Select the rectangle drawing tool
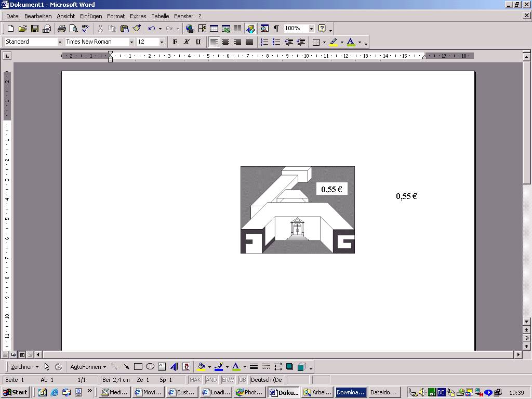The width and height of the screenshot is (532, 399). coord(138,367)
